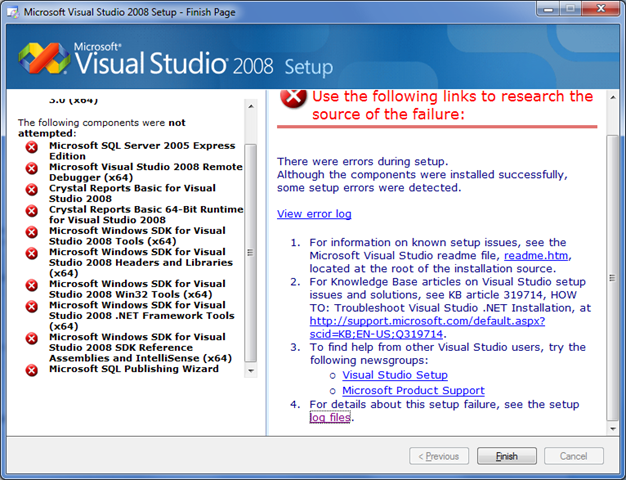Click 'The following components were not attempted' heading
This screenshot has width=626, height=480.
point(101,128)
